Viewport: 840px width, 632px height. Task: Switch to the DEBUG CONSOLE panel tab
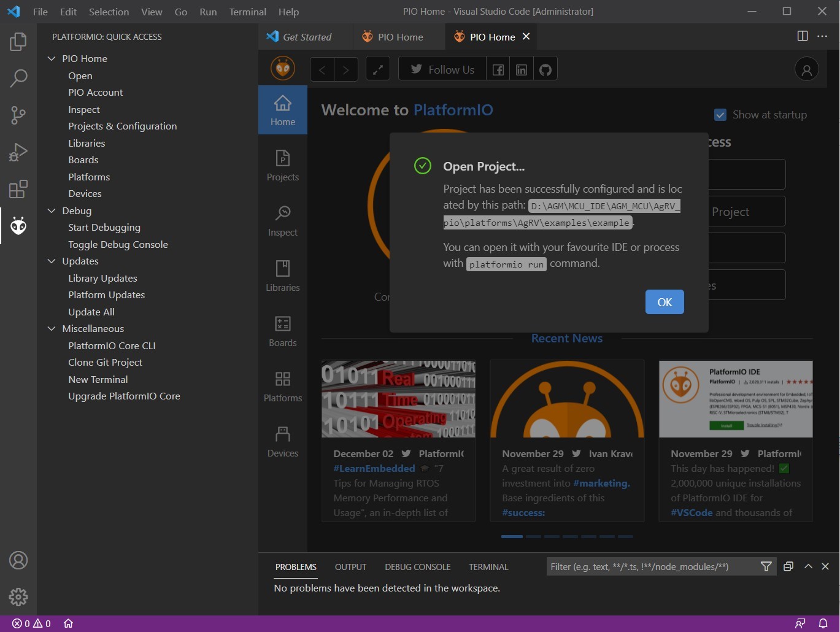(417, 567)
